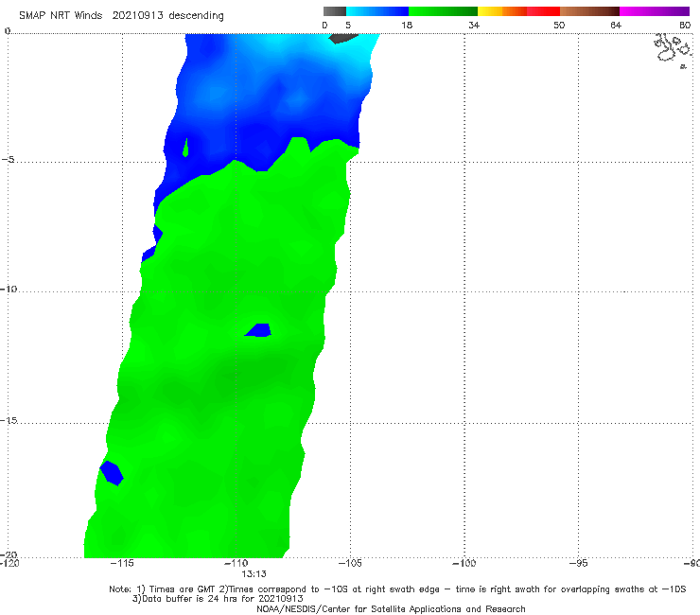Click the blue patch inside green swath near -11
700x615 pixels.
click(x=258, y=330)
